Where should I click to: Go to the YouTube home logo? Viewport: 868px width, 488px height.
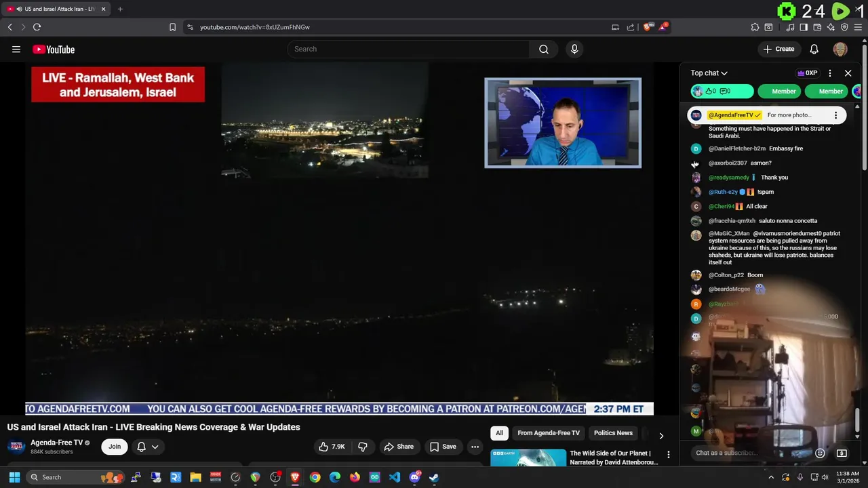tap(54, 49)
